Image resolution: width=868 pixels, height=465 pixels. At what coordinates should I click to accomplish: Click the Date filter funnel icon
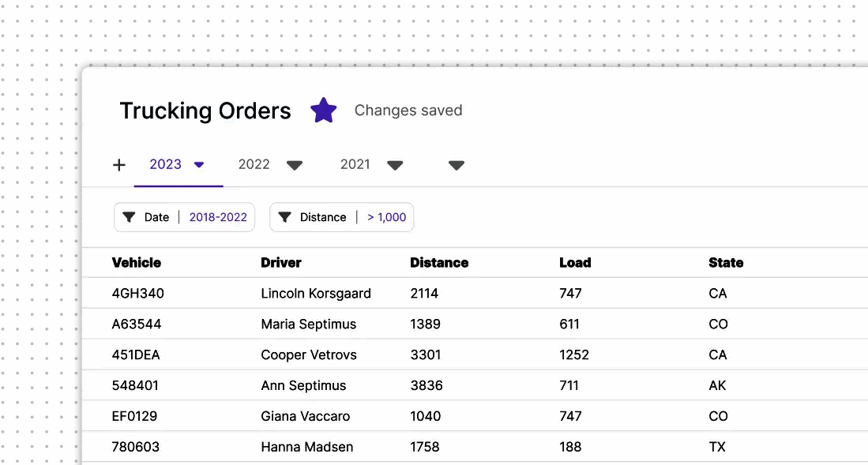click(129, 217)
